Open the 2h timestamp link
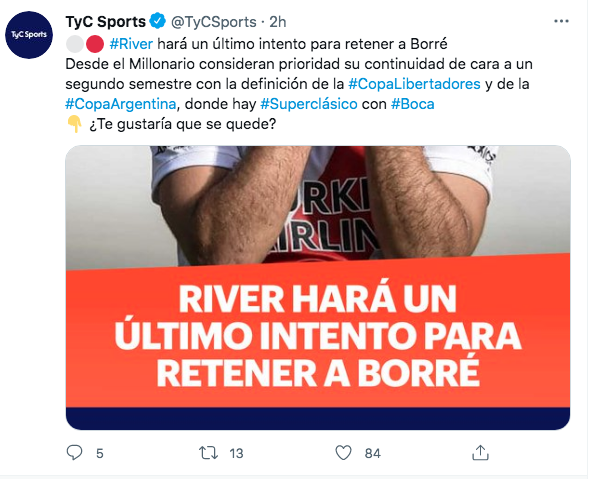 click(x=278, y=22)
